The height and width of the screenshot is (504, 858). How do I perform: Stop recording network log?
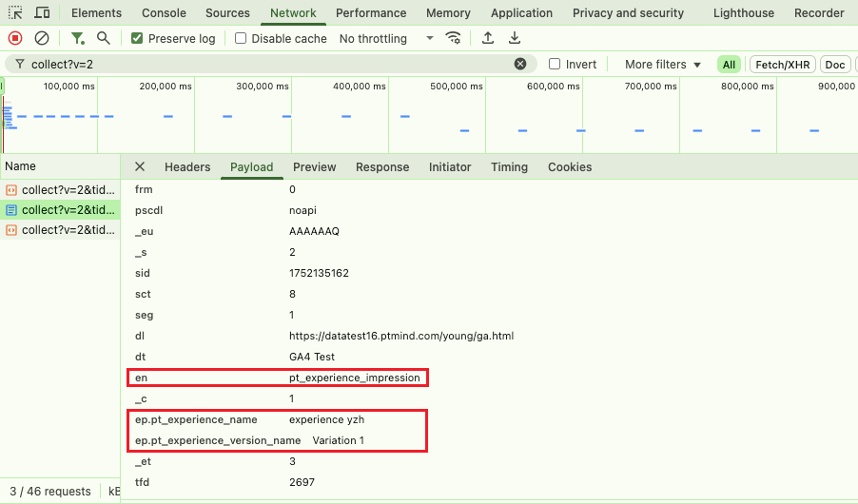pyautogui.click(x=15, y=38)
